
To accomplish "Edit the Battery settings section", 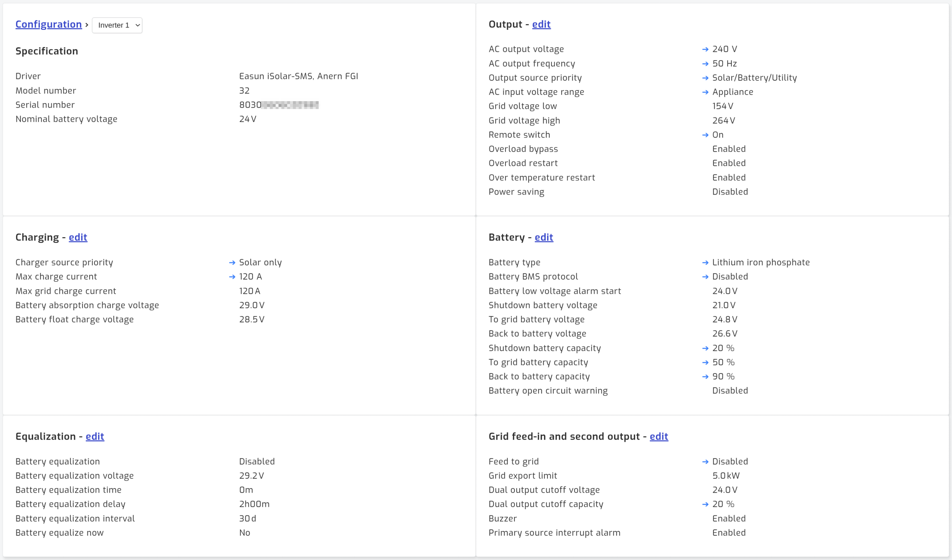I will pyautogui.click(x=544, y=237).
